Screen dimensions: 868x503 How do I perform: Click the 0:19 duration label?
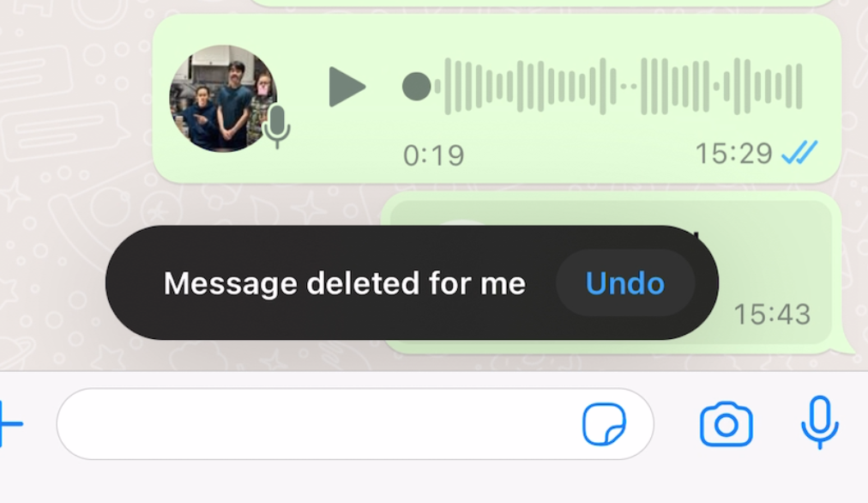(x=433, y=155)
